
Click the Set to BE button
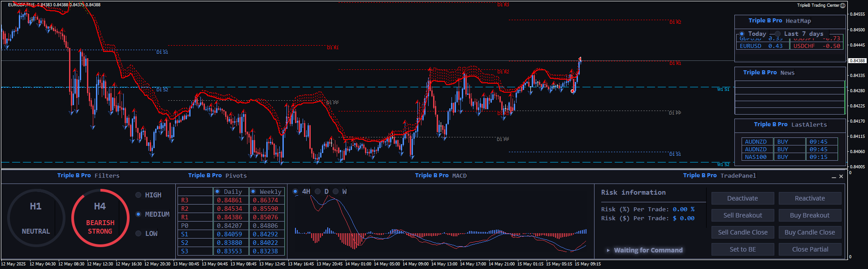tap(742, 249)
